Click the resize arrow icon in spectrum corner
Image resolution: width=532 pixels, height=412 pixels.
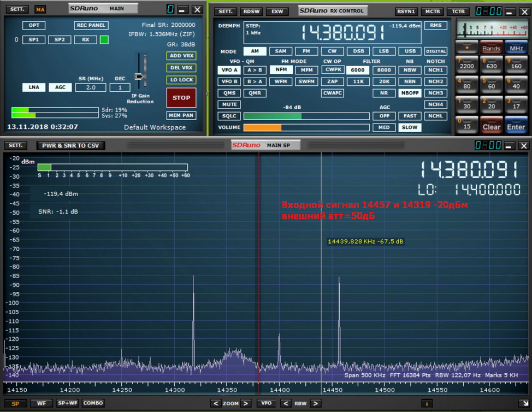[x=524, y=403]
